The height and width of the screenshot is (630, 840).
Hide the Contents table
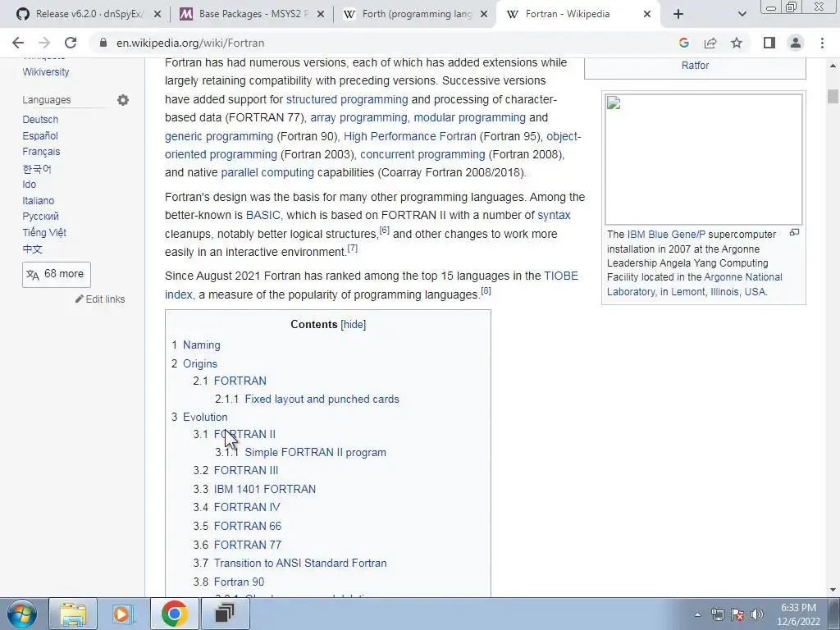click(353, 325)
